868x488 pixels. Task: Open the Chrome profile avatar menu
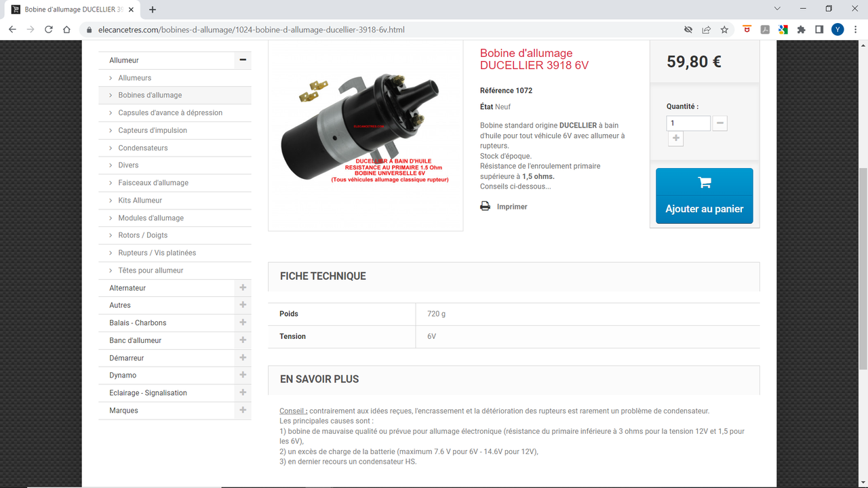837,30
